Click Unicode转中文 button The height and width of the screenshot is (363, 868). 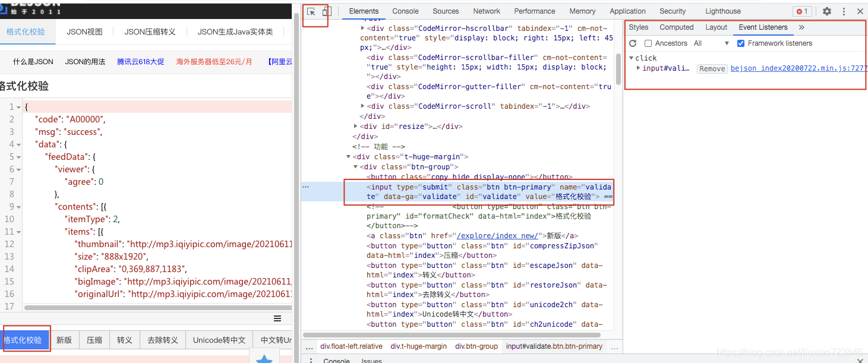click(x=219, y=340)
